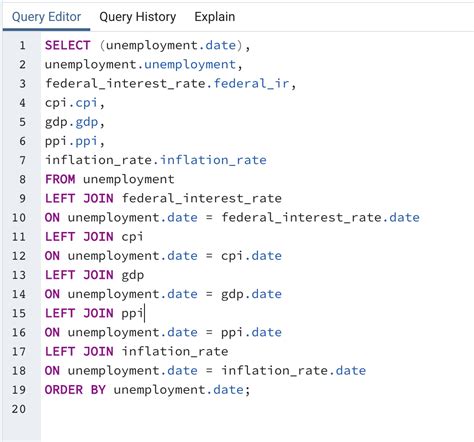The height and width of the screenshot is (442, 474).
Task: Click cpi.date on line 12
Action: [x=251, y=256]
